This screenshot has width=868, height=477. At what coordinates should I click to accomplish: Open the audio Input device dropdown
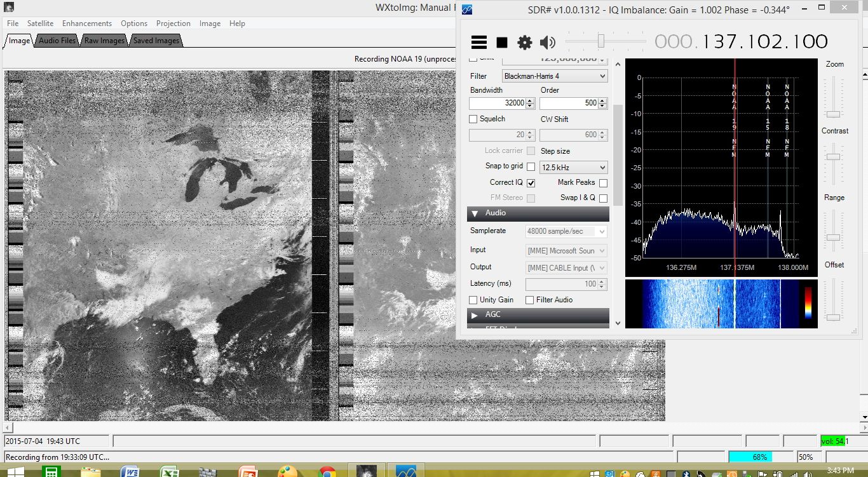566,251
